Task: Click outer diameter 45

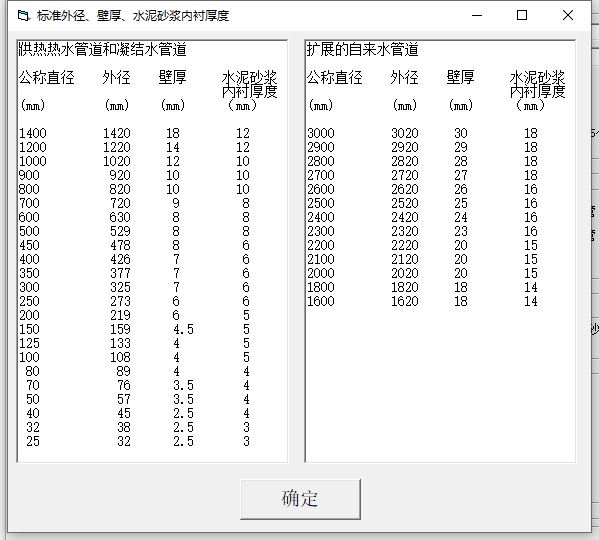Action: pyautogui.click(x=123, y=413)
